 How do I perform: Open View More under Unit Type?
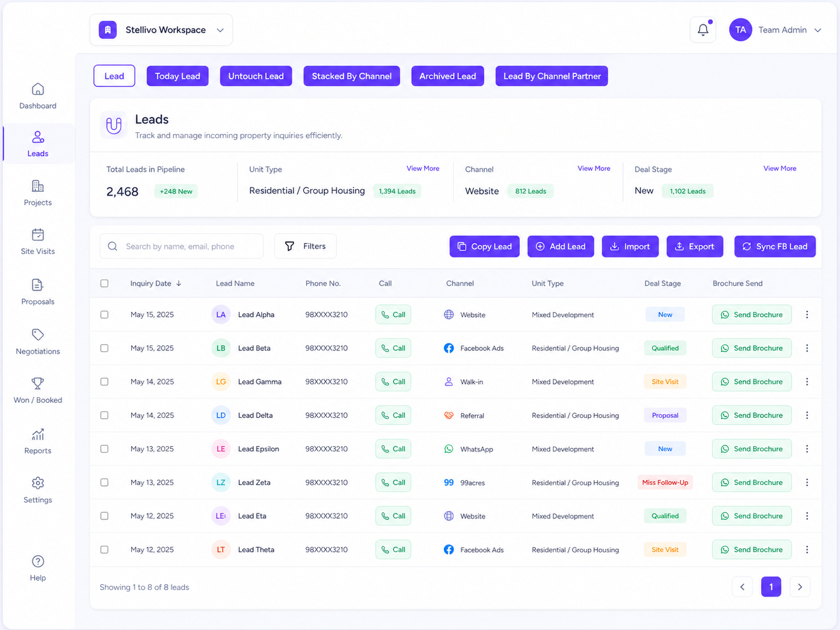point(423,168)
